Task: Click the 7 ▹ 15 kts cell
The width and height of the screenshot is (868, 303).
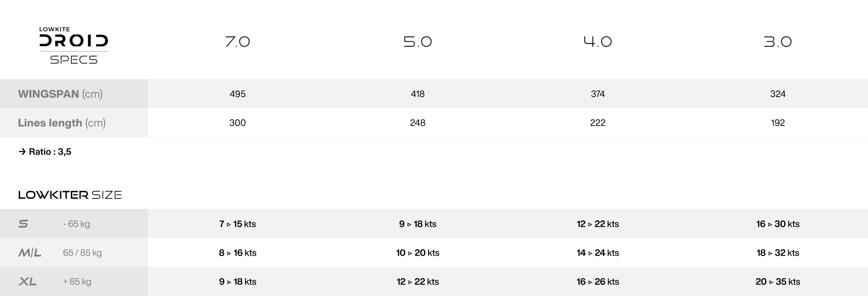Action: tap(237, 224)
